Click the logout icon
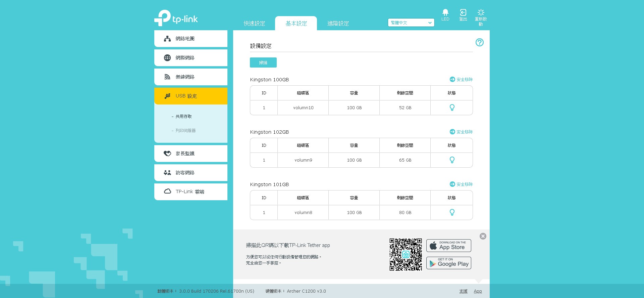Viewport: 644px width, 298px height. (x=463, y=15)
